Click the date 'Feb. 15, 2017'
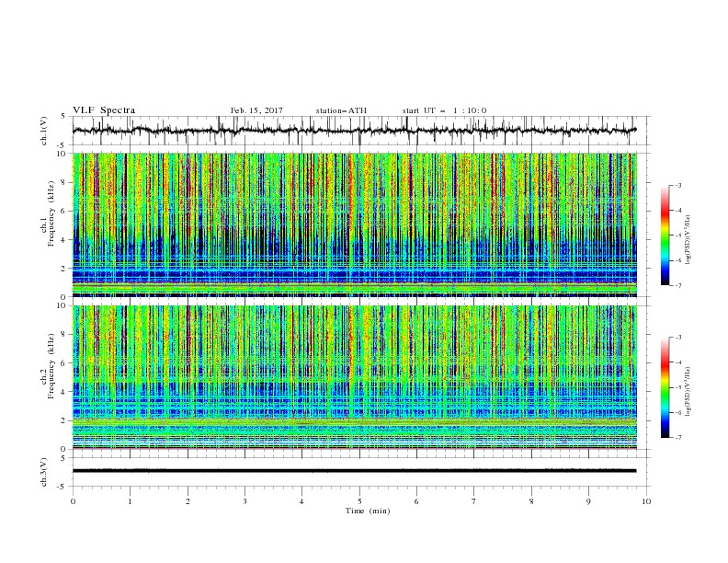728x563 pixels. [x=256, y=110]
